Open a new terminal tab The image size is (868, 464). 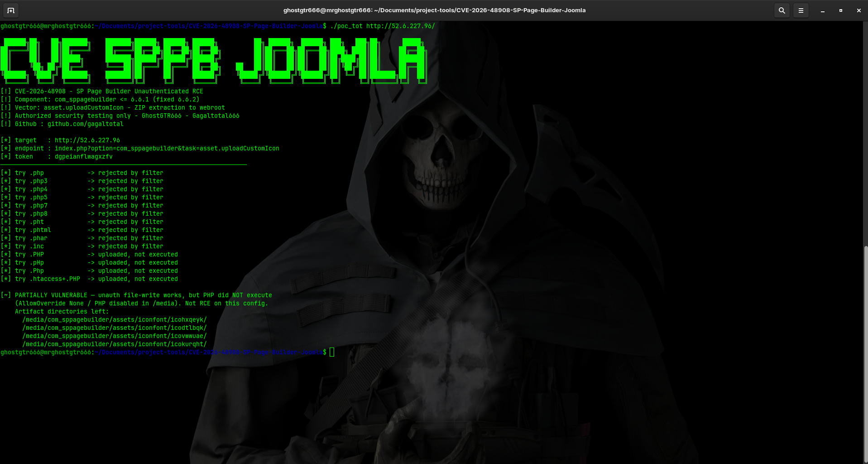click(11, 10)
